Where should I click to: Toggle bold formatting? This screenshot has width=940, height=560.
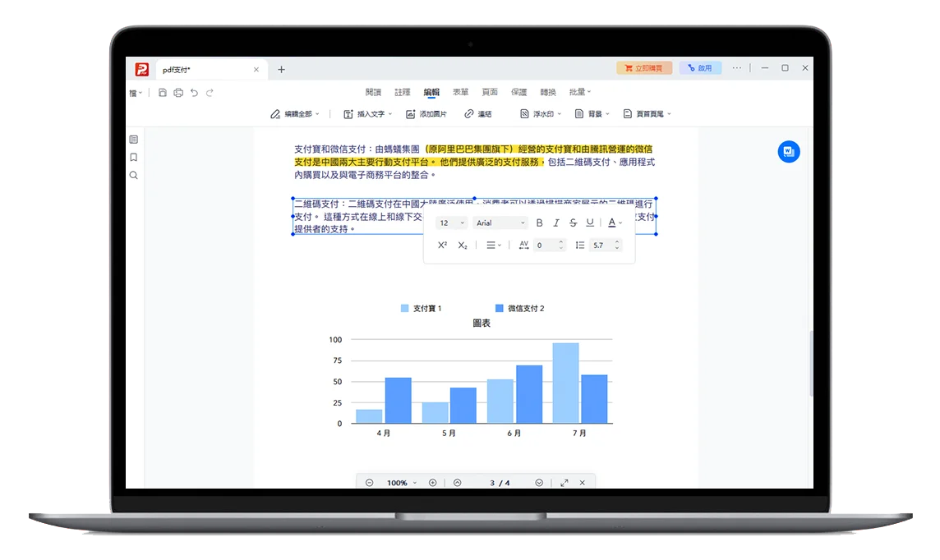(x=539, y=223)
